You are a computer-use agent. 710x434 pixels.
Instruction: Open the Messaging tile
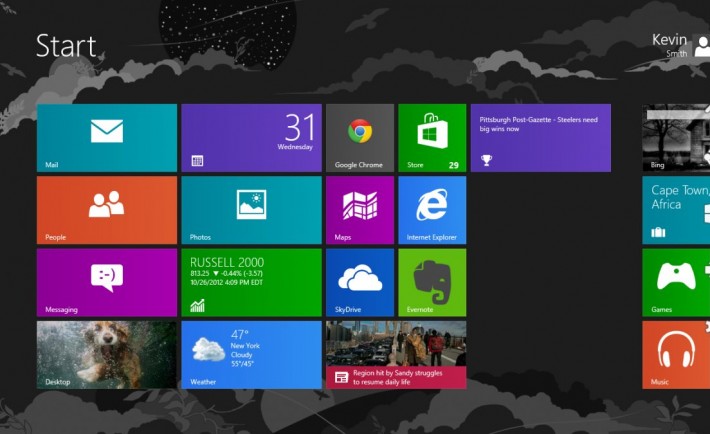[107, 282]
